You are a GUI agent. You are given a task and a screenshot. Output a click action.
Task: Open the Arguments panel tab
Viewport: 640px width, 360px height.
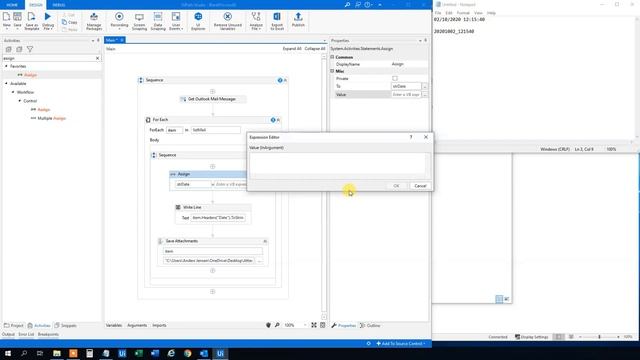tap(137, 325)
